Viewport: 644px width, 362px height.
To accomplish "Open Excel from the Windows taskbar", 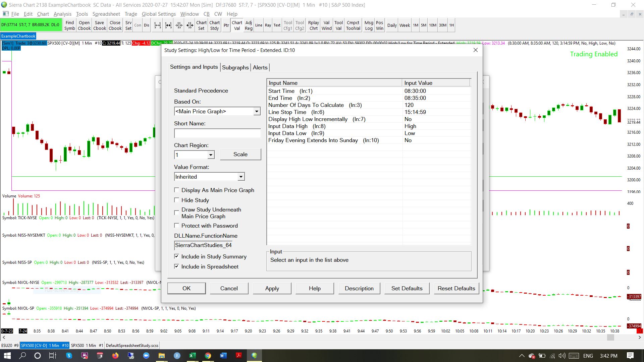I will click(x=192, y=356).
